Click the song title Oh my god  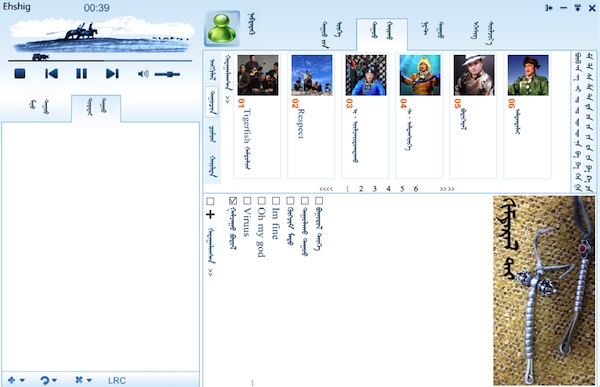pyautogui.click(x=261, y=232)
